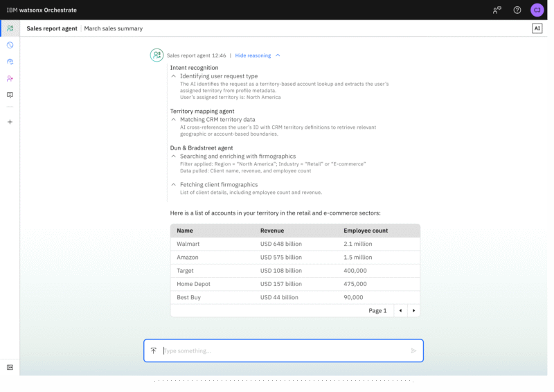
Task: Click the upload icon in the chat input
Action: pyautogui.click(x=153, y=350)
